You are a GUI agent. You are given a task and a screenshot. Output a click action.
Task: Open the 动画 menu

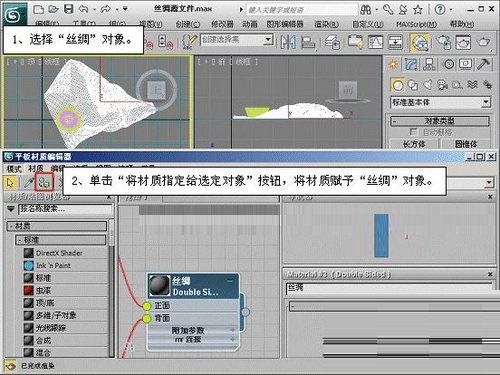pyautogui.click(x=250, y=24)
